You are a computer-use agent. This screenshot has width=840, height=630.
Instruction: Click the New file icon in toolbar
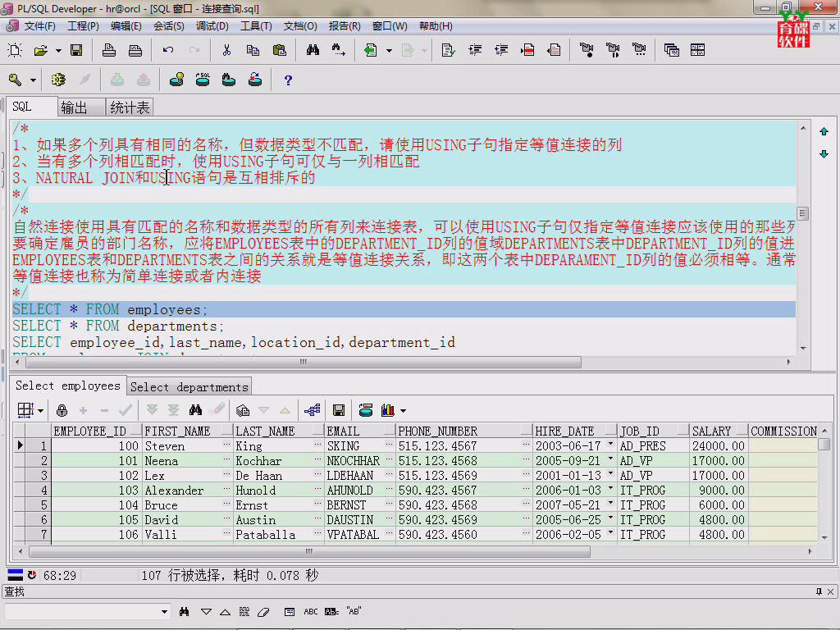(x=15, y=50)
